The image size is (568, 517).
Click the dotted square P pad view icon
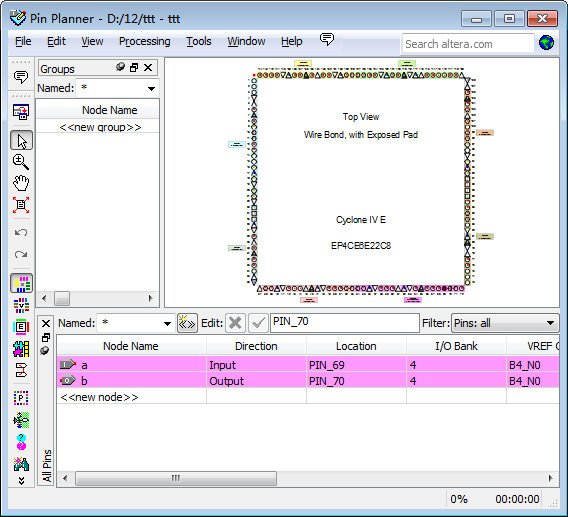pos(21,398)
